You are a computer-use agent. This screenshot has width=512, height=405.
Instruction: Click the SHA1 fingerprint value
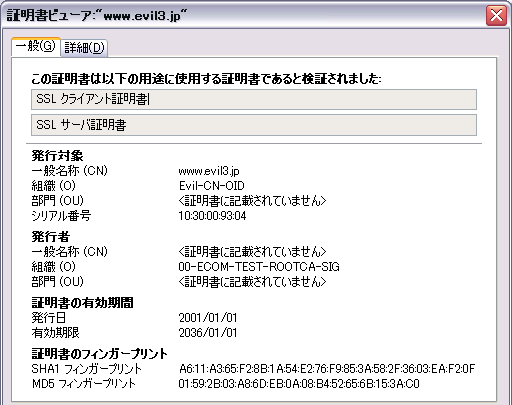(x=327, y=369)
